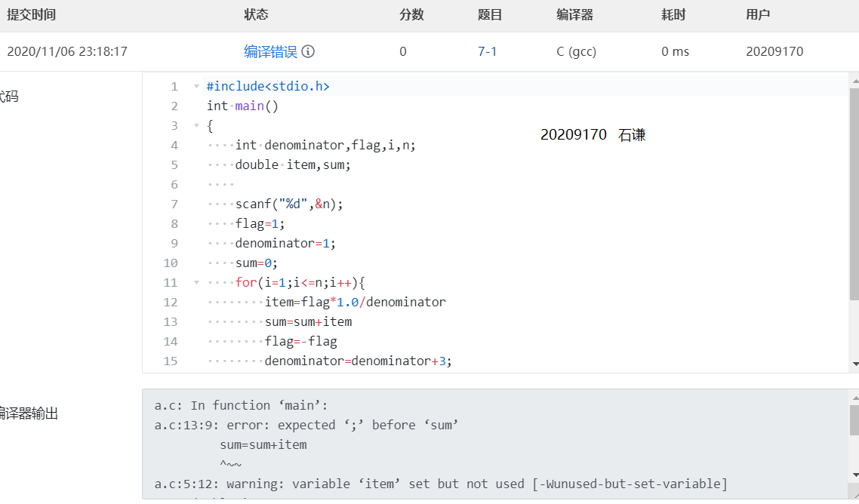Click the code editor scroll-down arrow
Viewport: 859px width, 504px height.
tap(854, 364)
